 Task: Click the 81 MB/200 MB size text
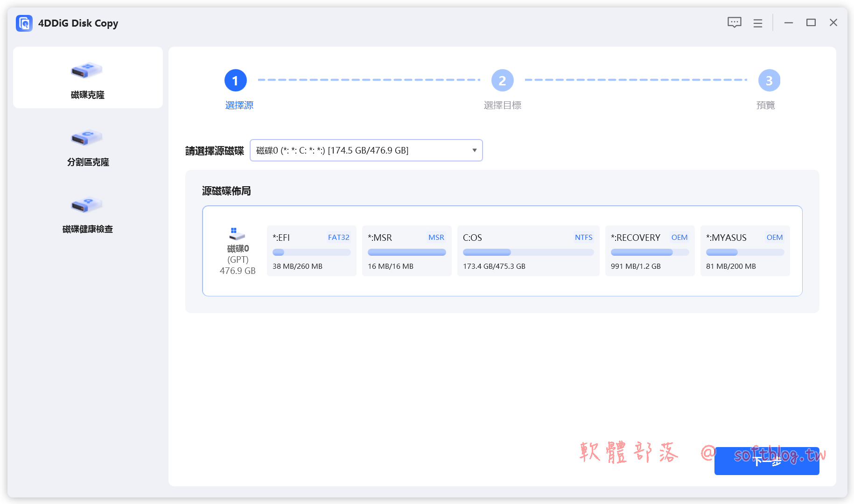pos(731,266)
